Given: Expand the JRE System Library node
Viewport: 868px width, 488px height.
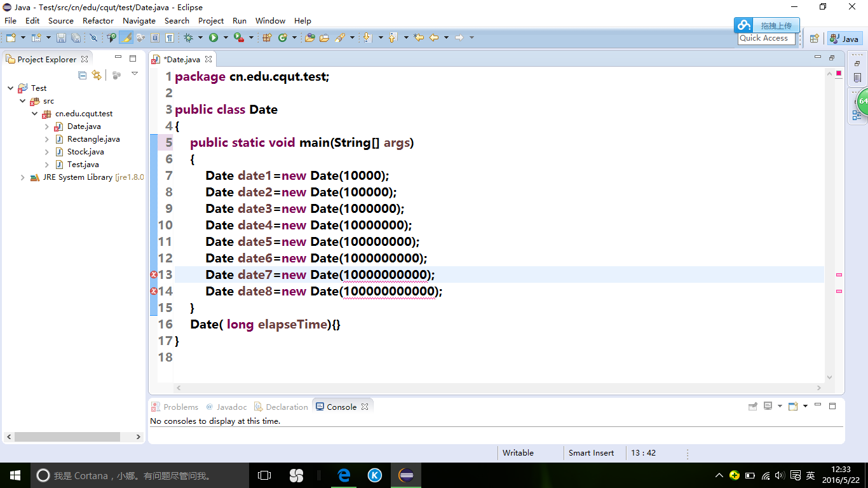Looking at the screenshot, I should [x=23, y=177].
